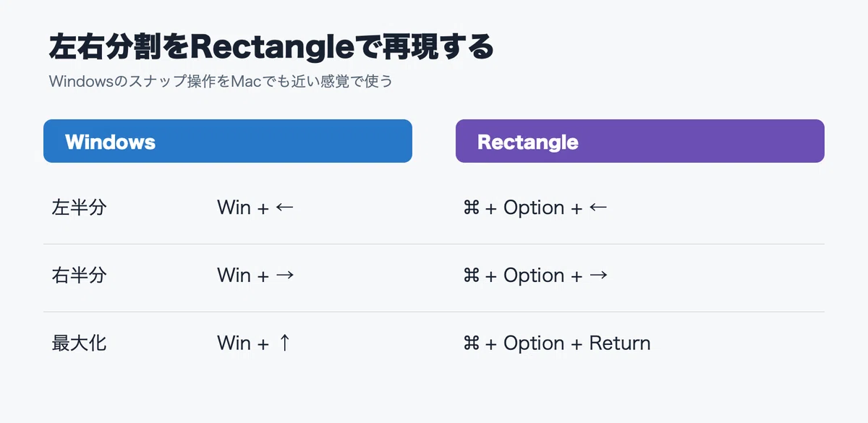Screen dimensions: 868x423
Task: Click the Command symbol in the left-half row
Action: click(471, 208)
